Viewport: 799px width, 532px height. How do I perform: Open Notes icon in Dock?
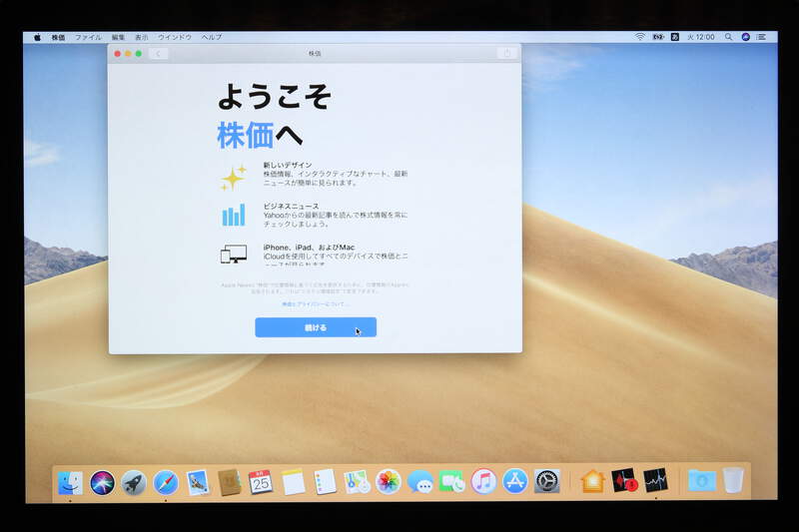coord(293,482)
